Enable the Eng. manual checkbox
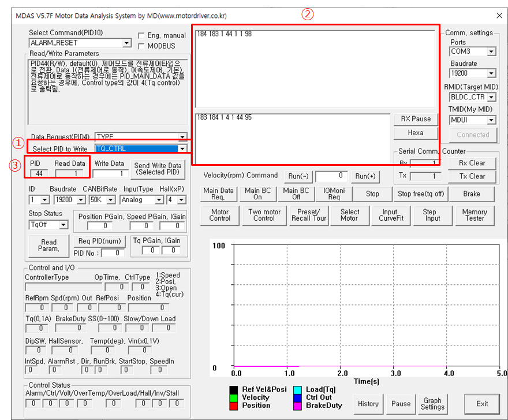This screenshot has height=420, width=508. (x=141, y=36)
